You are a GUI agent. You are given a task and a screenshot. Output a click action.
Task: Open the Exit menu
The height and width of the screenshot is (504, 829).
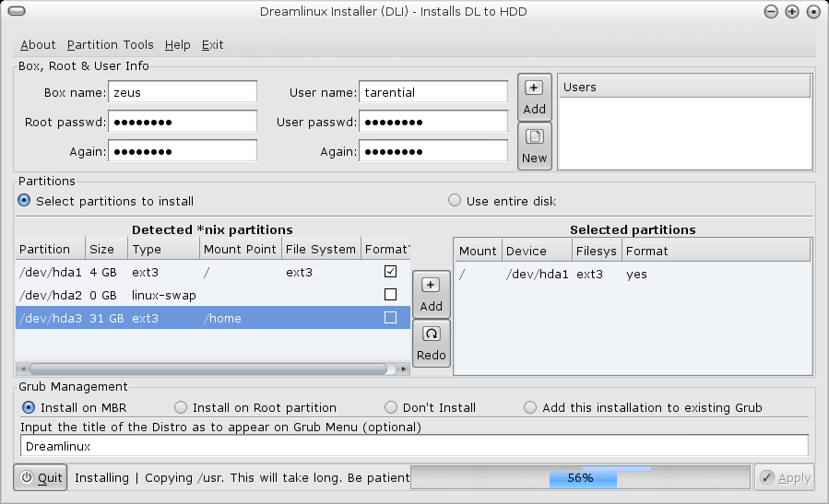(212, 45)
